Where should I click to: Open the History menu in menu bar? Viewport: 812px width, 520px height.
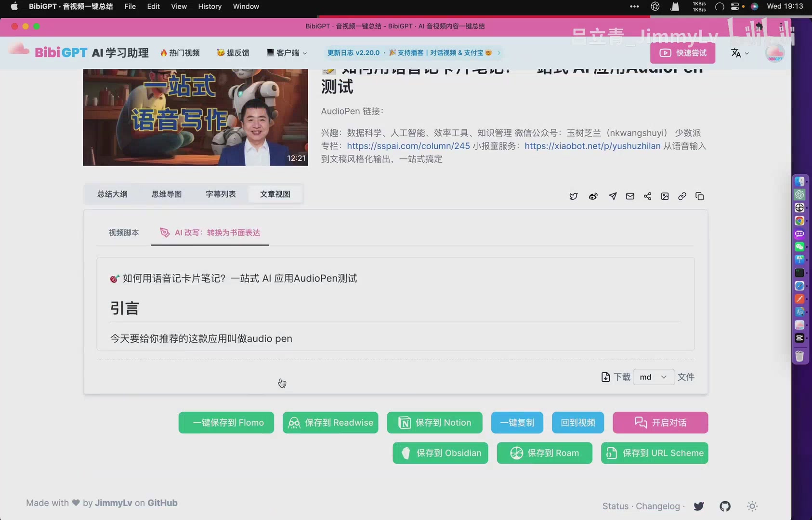pyautogui.click(x=210, y=6)
